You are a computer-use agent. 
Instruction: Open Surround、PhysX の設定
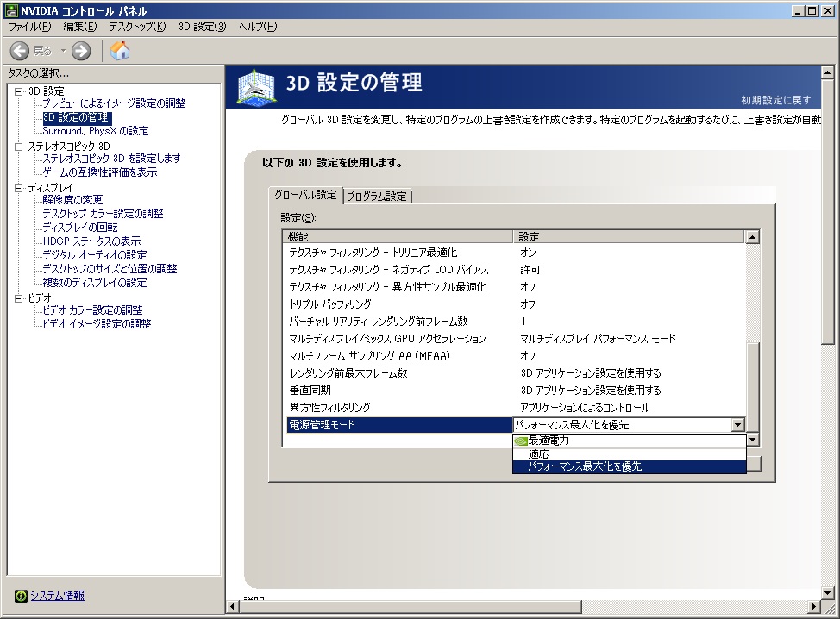tap(96, 131)
